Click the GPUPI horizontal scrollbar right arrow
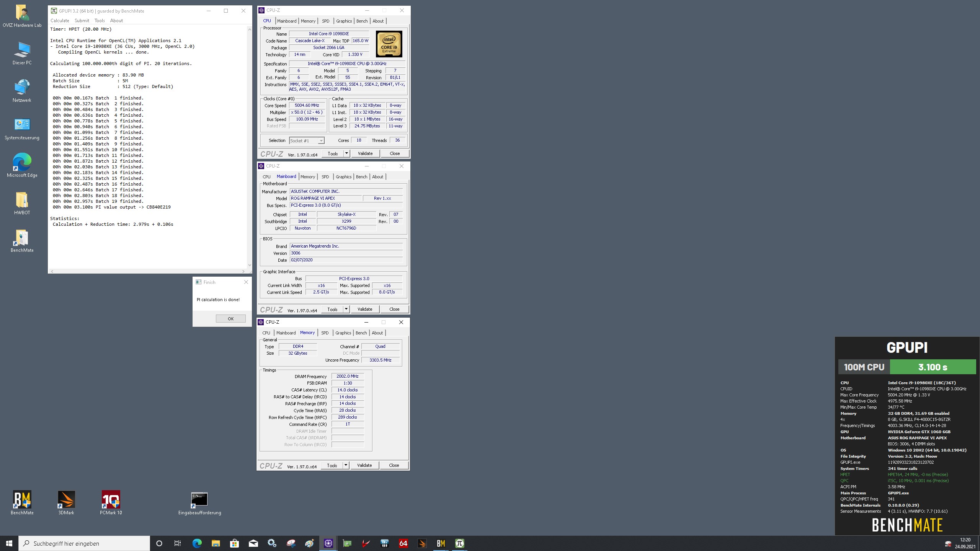 point(243,271)
